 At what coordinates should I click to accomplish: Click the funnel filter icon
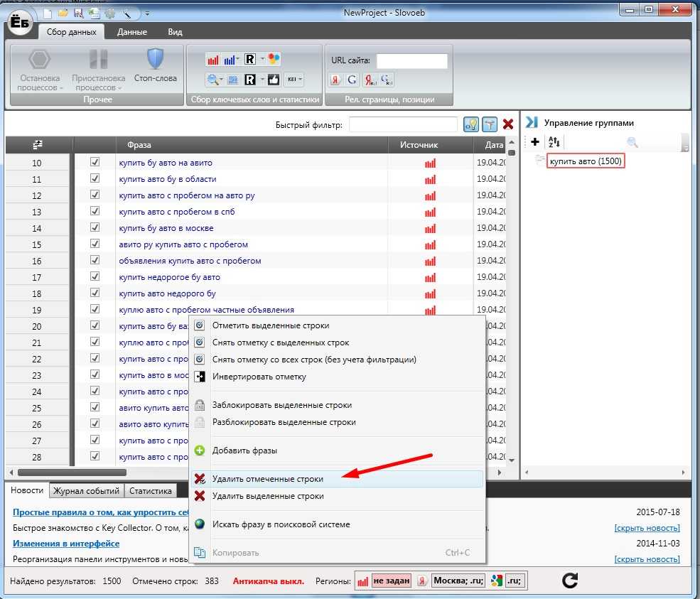(490, 124)
